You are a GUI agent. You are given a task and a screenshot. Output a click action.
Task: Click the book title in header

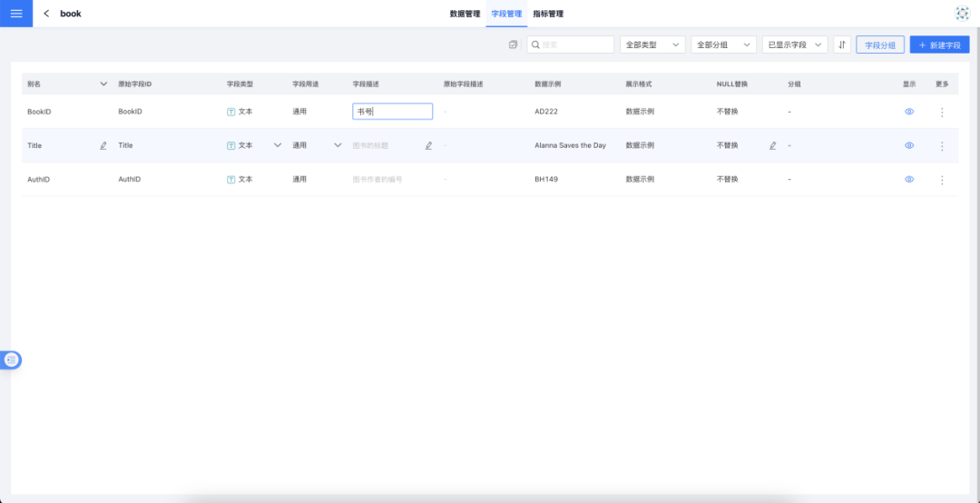point(71,13)
